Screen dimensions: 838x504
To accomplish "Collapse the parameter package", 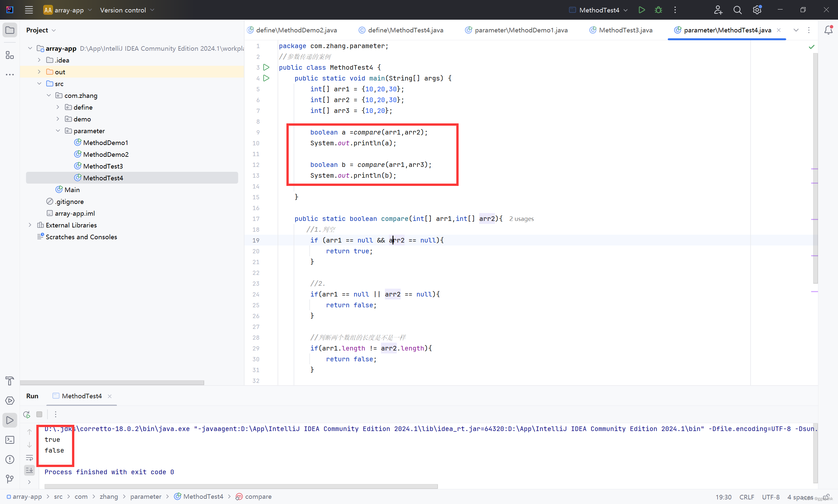I will 58,131.
